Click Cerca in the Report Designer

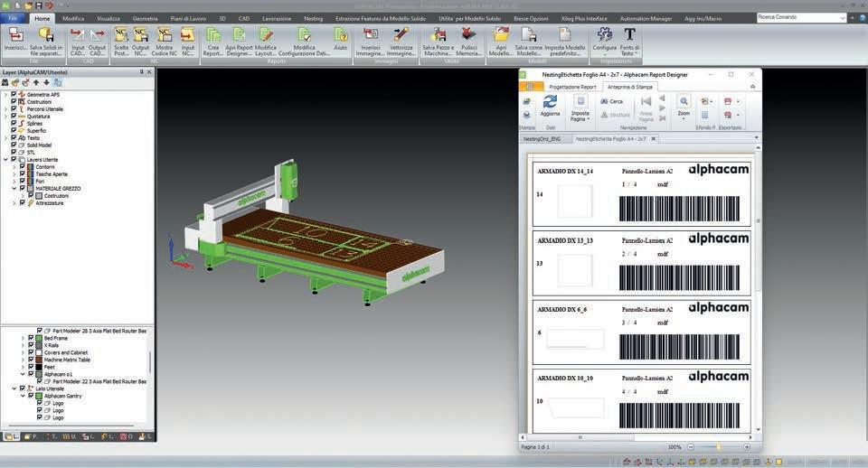click(612, 101)
